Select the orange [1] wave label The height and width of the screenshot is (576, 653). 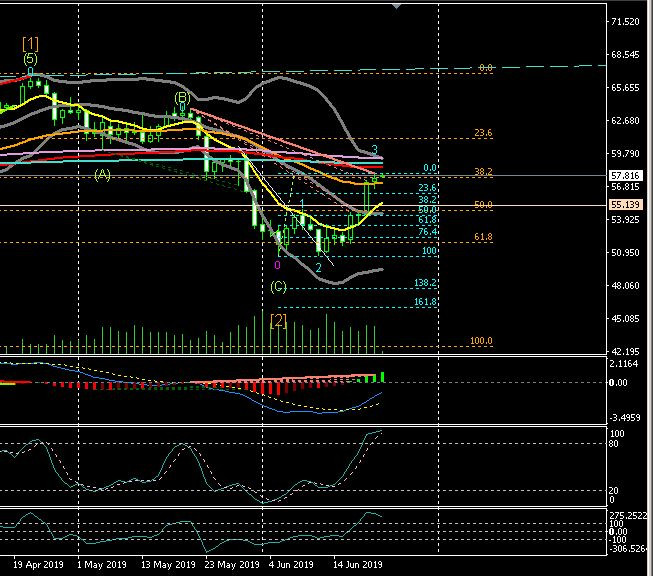pyautogui.click(x=31, y=43)
